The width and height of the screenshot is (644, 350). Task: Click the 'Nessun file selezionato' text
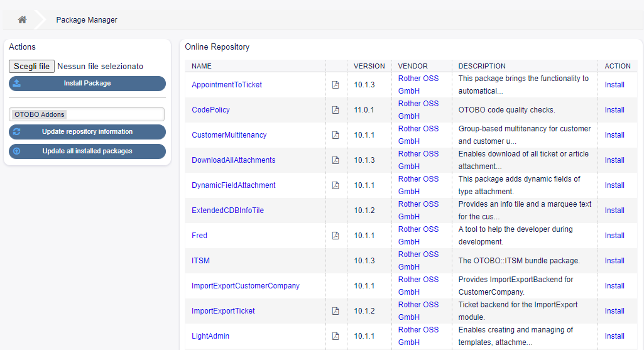click(101, 66)
